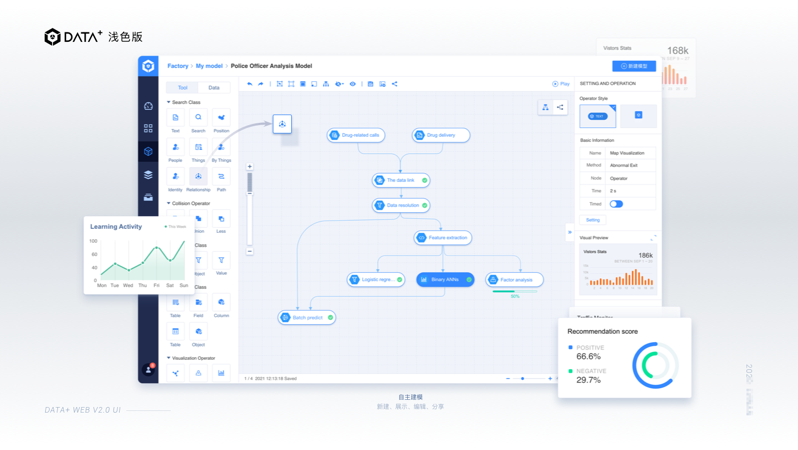
Task: Select the Object operator under Table row
Action: 198,332
